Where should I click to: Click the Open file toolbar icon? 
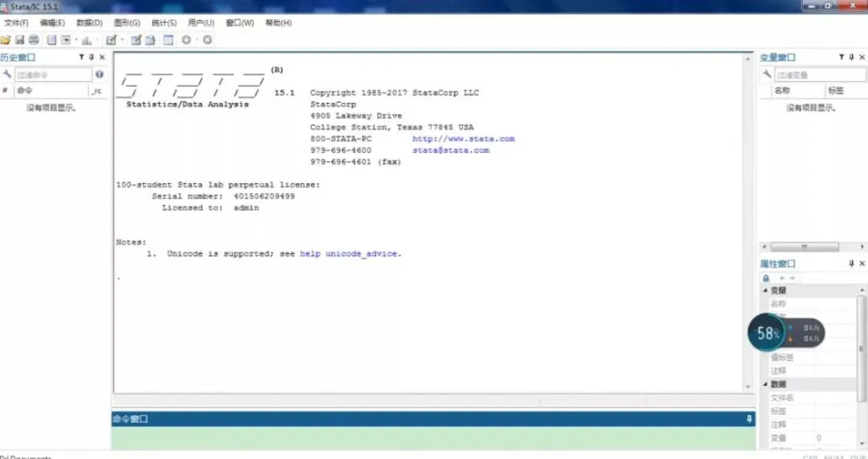(6, 40)
